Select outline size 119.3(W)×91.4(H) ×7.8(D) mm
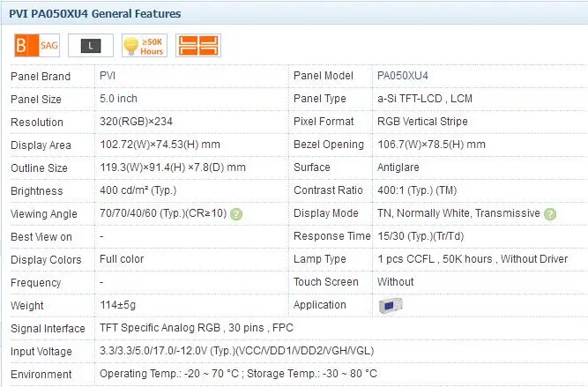This screenshot has width=588, height=387. (x=173, y=167)
